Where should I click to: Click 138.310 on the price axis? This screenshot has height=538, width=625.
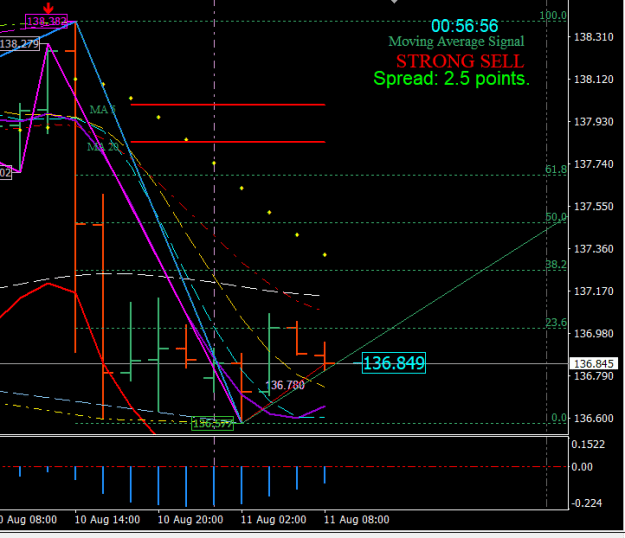593,37
